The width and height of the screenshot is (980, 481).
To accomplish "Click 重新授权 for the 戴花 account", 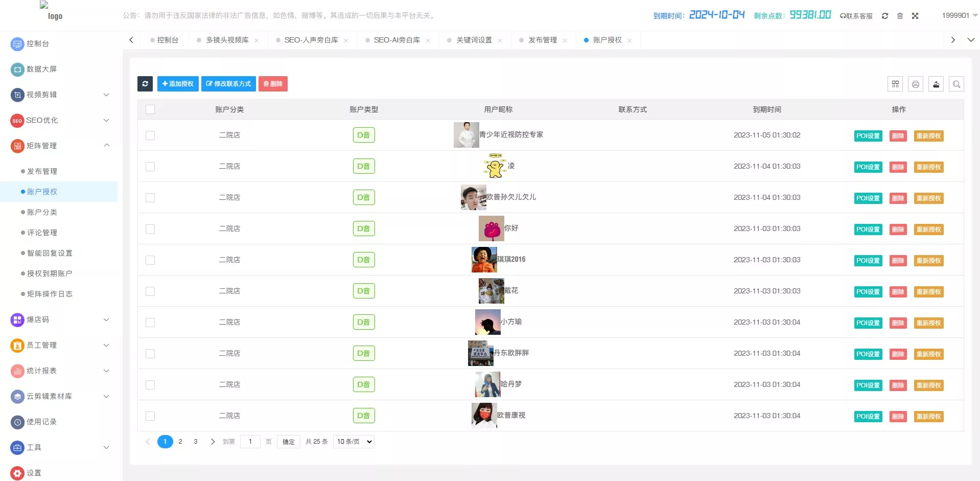I will pyautogui.click(x=928, y=292).
